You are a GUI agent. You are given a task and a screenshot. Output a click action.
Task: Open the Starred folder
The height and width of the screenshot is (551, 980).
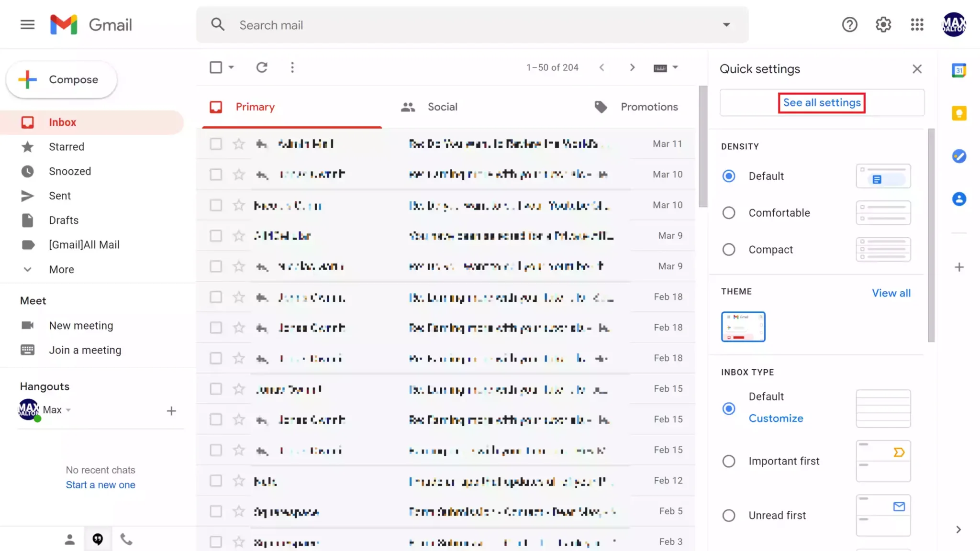[x=66, y=147]
